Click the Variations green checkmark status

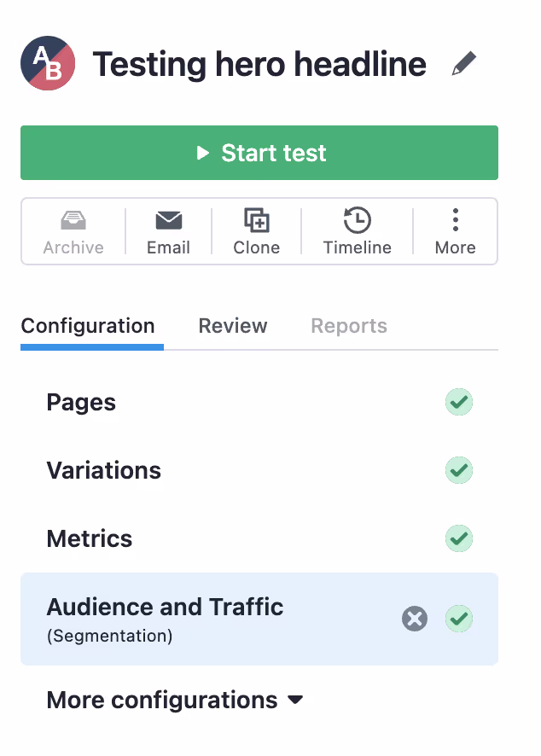point(459,470)
